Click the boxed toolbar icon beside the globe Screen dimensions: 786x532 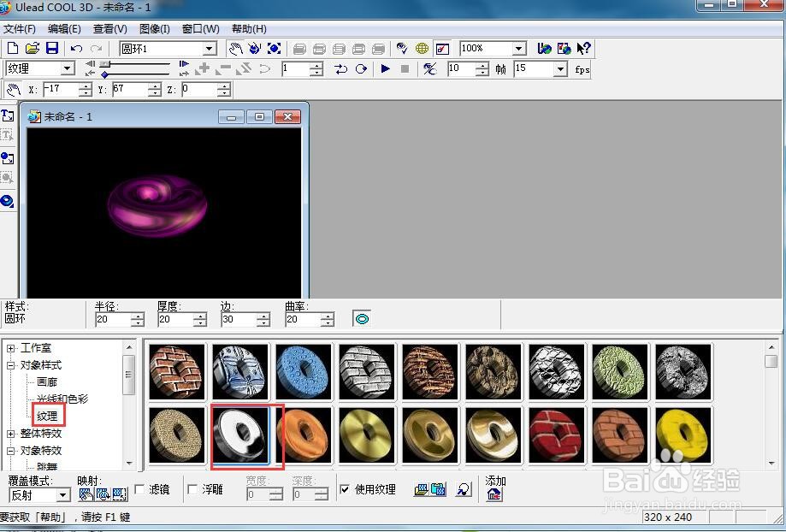[x=442, y=49]
